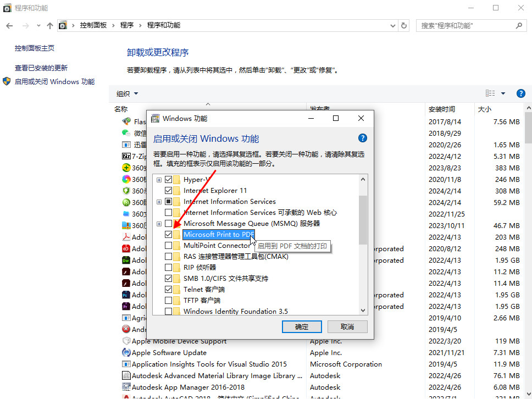
Task: Click the up-one-level arrow
Action: [x=50, y=26]
